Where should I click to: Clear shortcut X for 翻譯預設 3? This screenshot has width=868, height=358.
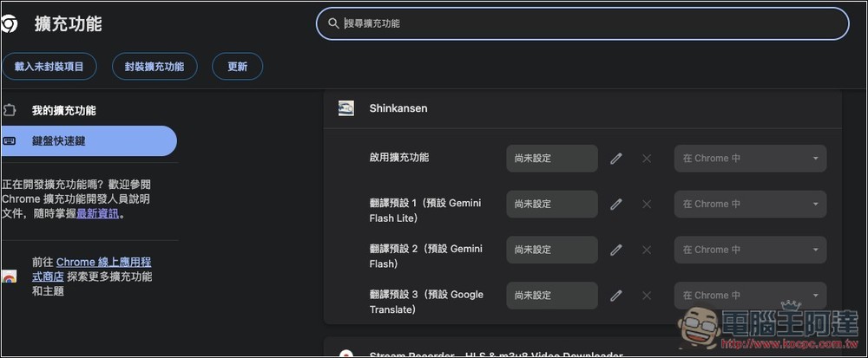(x=646, y=296)
